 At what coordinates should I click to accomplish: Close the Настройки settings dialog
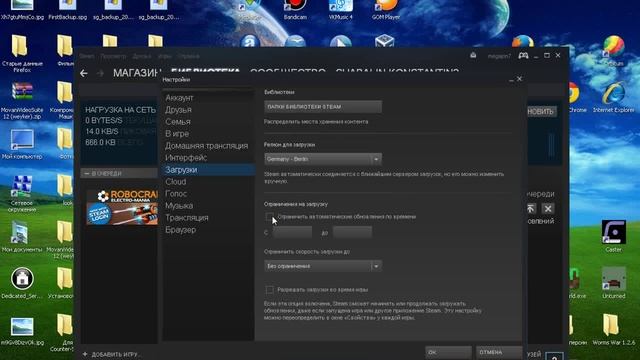point(519,79)
